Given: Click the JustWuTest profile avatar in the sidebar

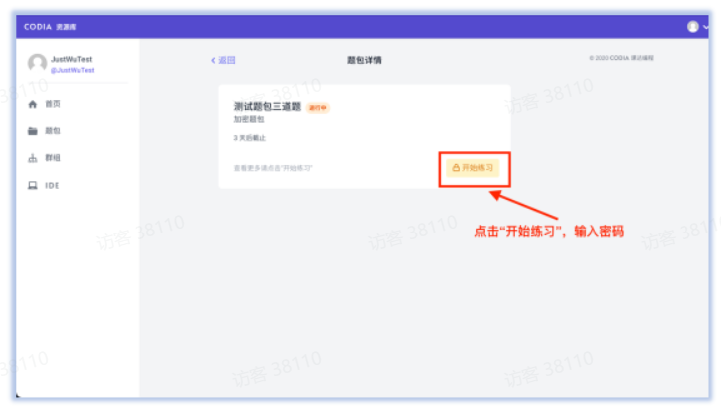Looking at the screenshot, I should pyautogui.click(x=37, y=64).
